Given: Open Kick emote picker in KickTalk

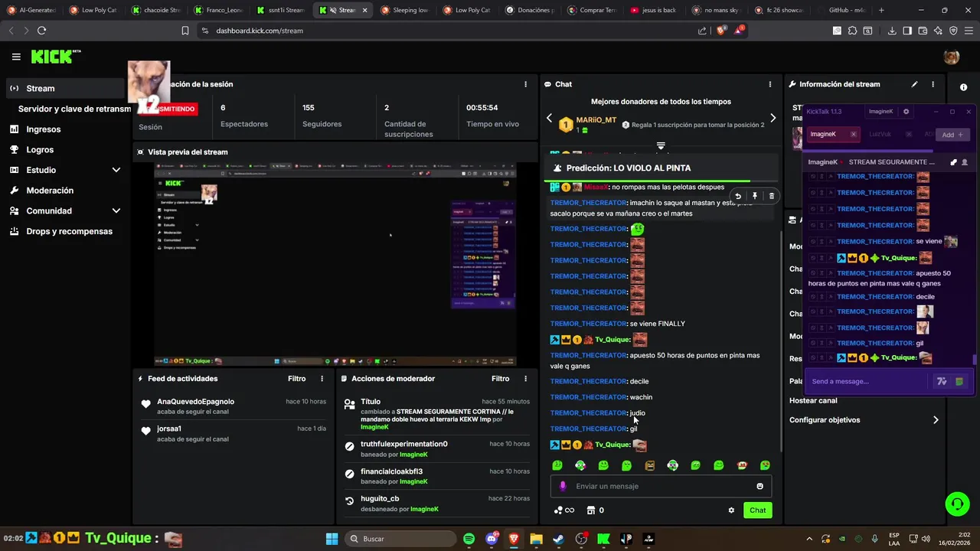Looking at the screenshot, I should pyautogui.click(x=959, y=381).
